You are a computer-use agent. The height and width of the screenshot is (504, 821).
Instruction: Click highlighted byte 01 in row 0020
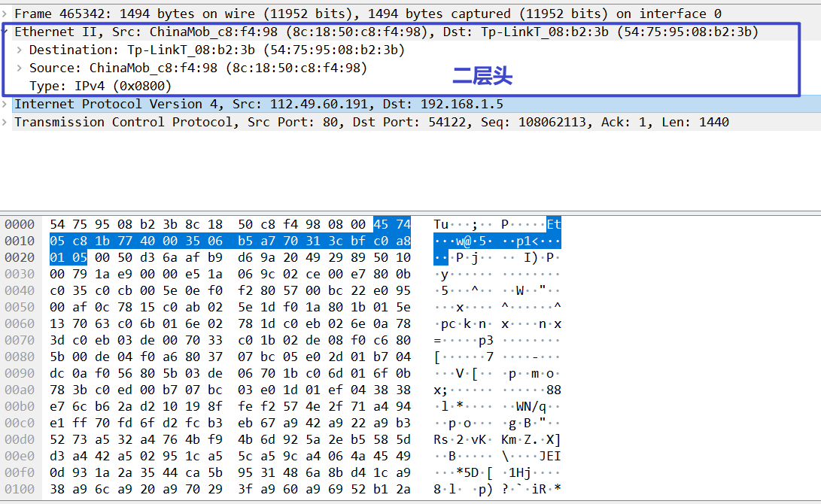click(57, 257)
